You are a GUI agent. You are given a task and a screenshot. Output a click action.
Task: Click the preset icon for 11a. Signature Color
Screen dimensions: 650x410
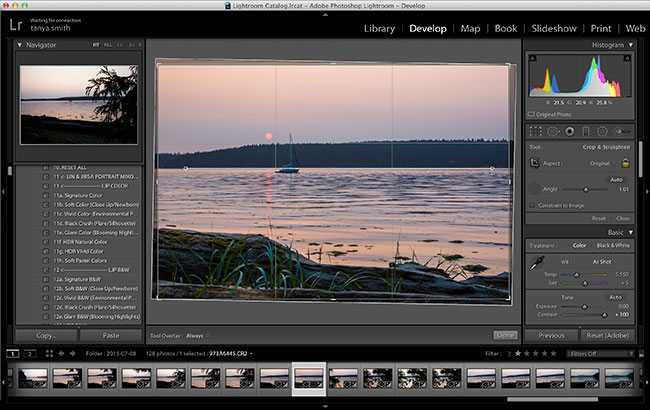pos(46,195)
